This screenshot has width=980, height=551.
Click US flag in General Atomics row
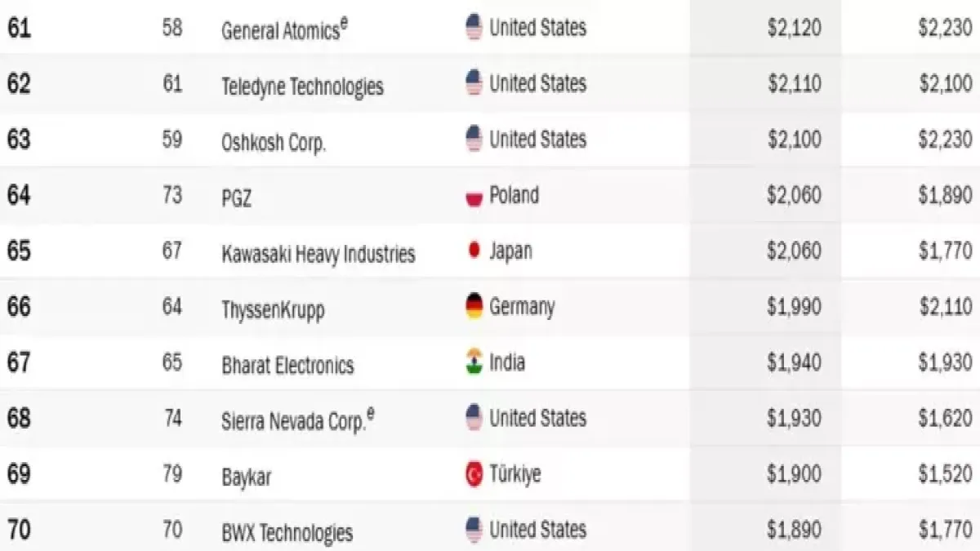(474, 29)
